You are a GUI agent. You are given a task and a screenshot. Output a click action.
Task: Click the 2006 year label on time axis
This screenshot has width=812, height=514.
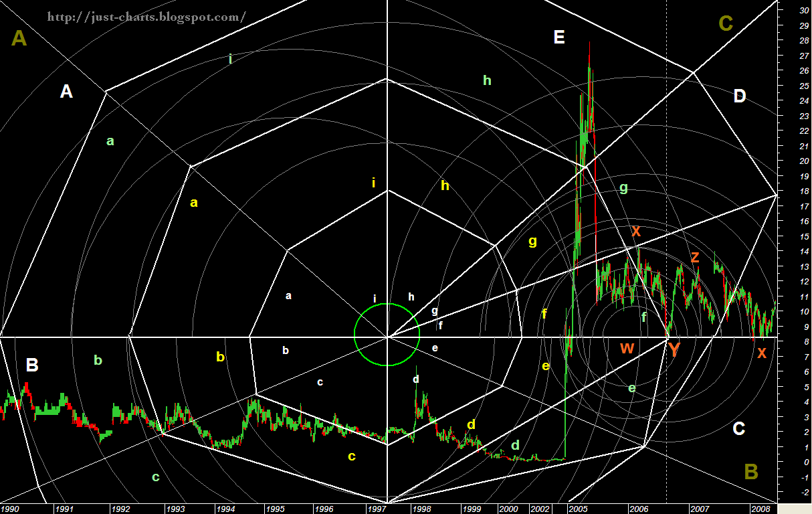(x=638, y=509)
